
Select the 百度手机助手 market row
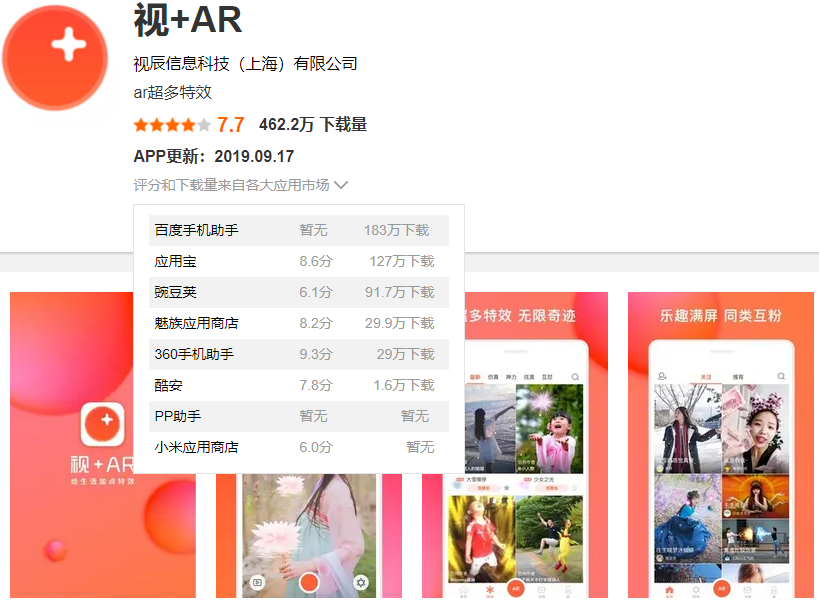tap(299, 230)
